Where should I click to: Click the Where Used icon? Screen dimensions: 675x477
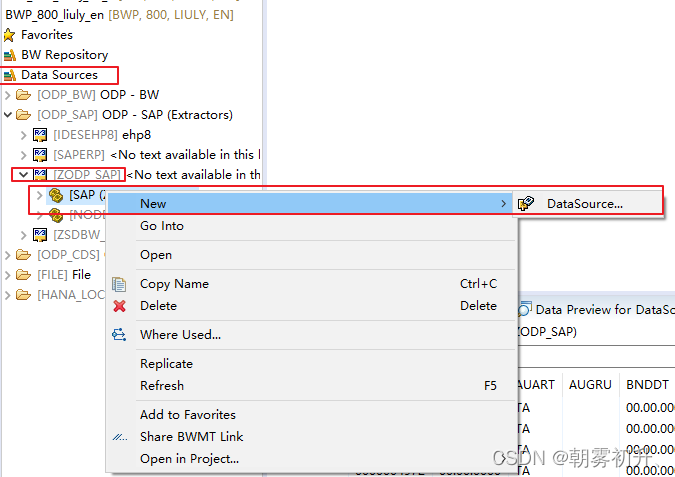(119, 335)
